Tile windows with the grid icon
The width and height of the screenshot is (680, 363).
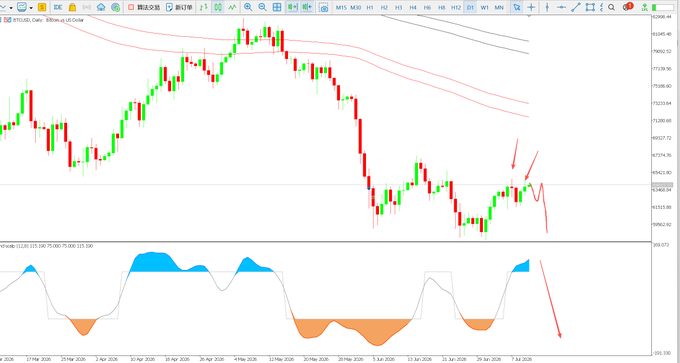click(277, 7)
